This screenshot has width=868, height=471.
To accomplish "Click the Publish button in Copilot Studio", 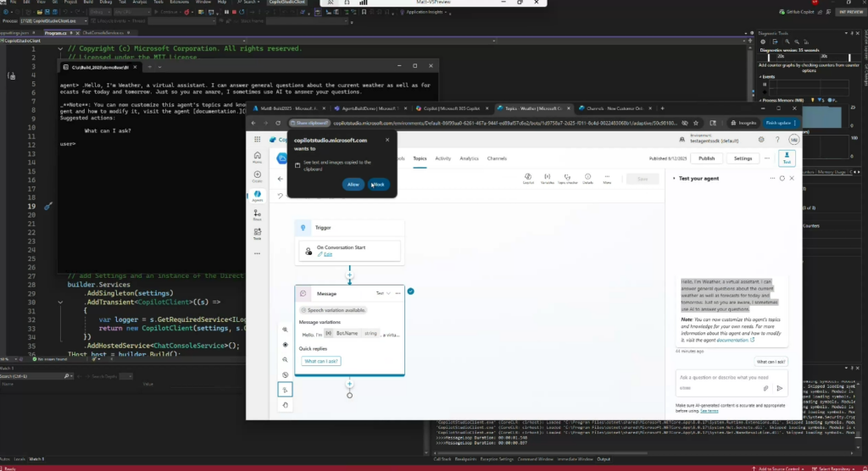I will pos(706,158).
